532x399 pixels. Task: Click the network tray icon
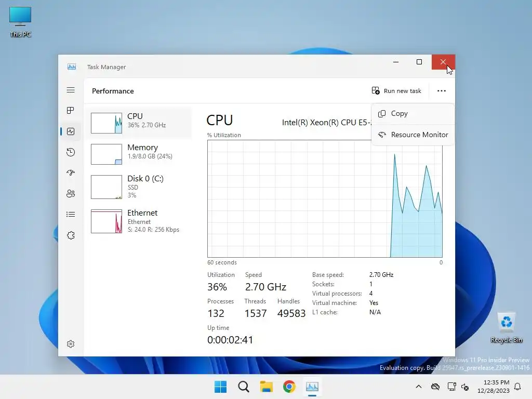(x=451, y=387)
